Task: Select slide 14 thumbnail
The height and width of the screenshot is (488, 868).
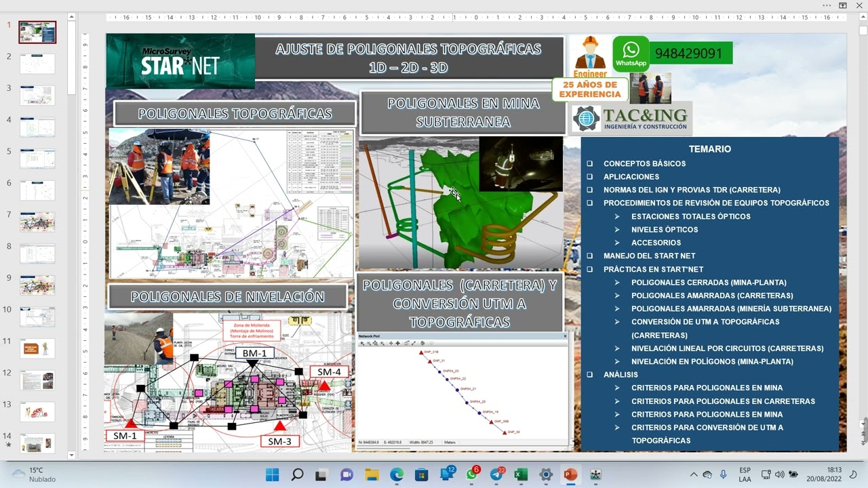Action: pyautogui.click(x=37, y=443)
